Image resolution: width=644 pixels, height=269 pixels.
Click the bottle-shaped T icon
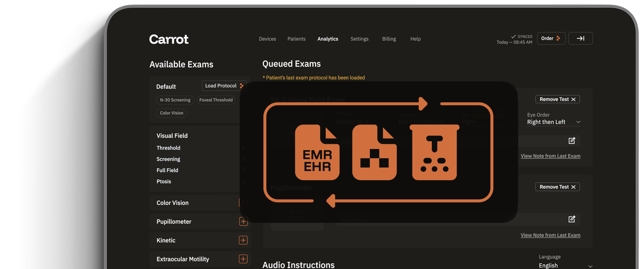pyautogui.click(x=434, y=153)
